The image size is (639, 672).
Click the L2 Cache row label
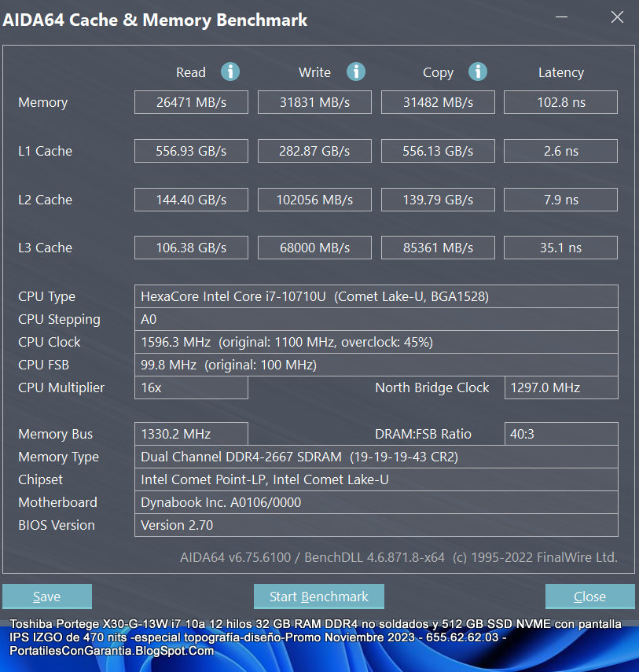pyautogui.click(x=45, y=200)
